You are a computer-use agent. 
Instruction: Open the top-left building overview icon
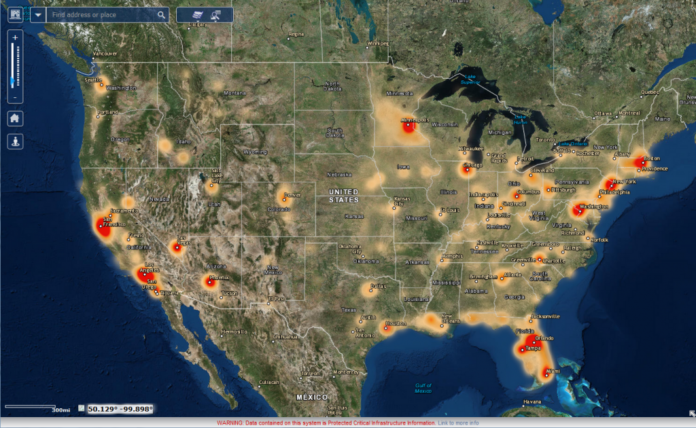click(14, 15)
